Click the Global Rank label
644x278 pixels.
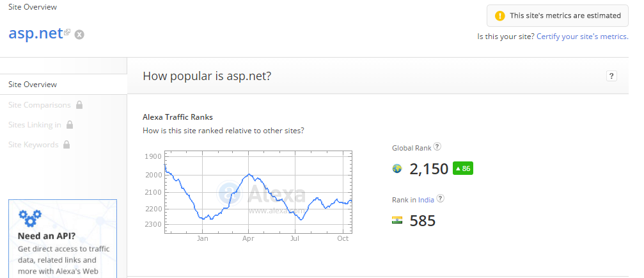pos(412,147)
